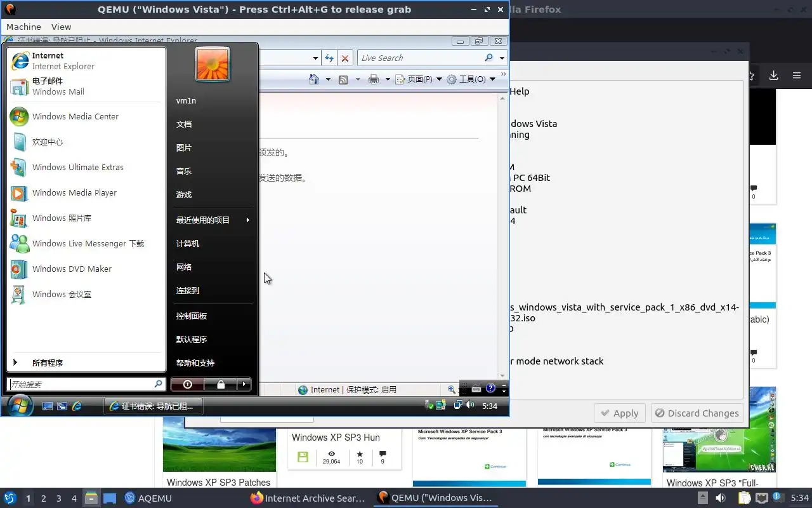The height and width of the screenshot is (508, 812).
Task: Open the QEMU View menu
Action: tap(61, 27)
